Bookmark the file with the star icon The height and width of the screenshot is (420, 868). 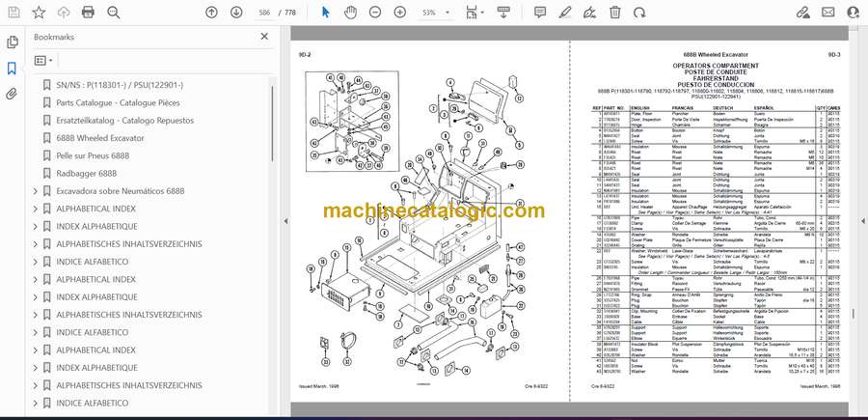tap(39, 13)
